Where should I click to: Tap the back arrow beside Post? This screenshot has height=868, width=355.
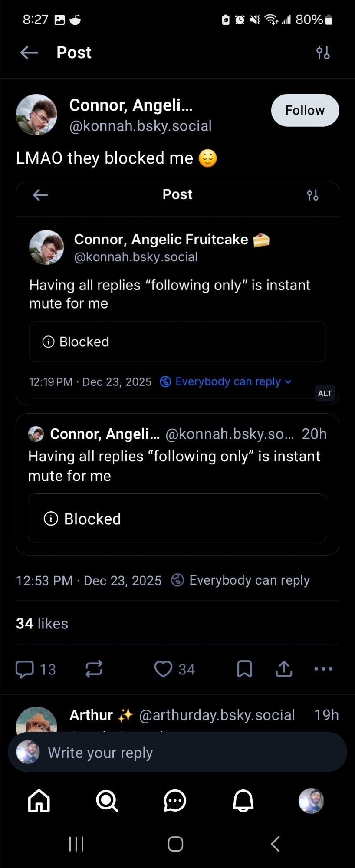click(29, 53)
